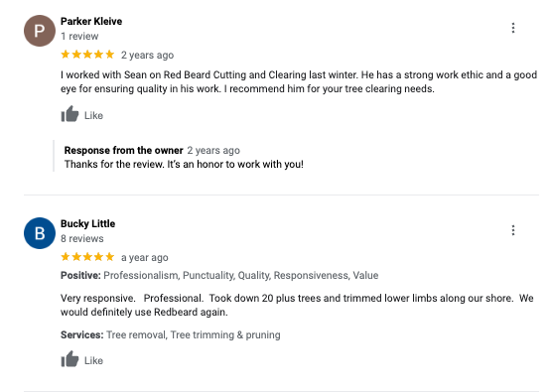Open Bucky Little's profile name link

pos(87,223)
